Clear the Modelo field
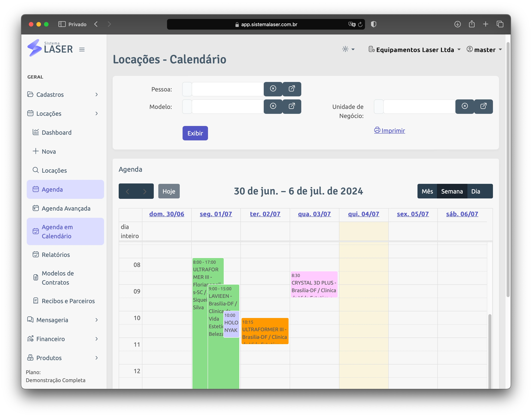532x417 pixels. [273, 106]
